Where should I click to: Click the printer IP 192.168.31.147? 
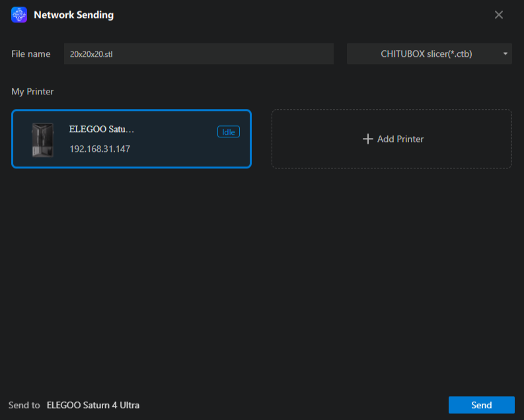coord(100,149)
